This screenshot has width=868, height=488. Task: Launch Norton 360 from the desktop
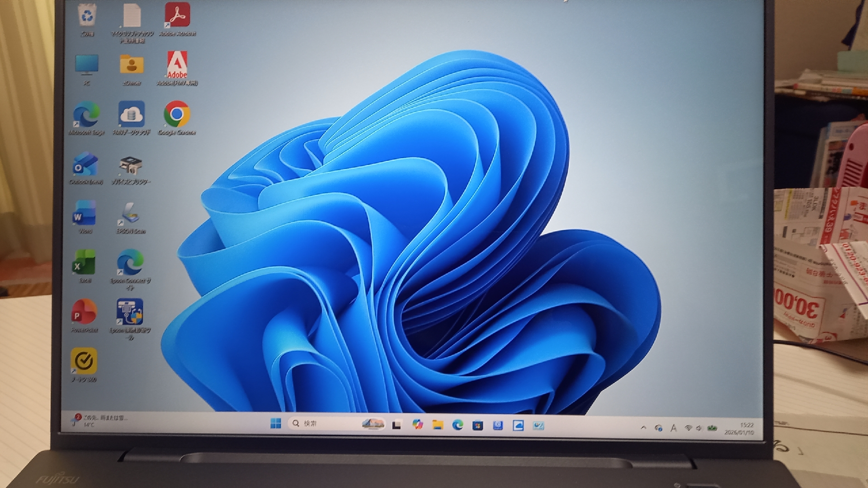pos(84,365)
